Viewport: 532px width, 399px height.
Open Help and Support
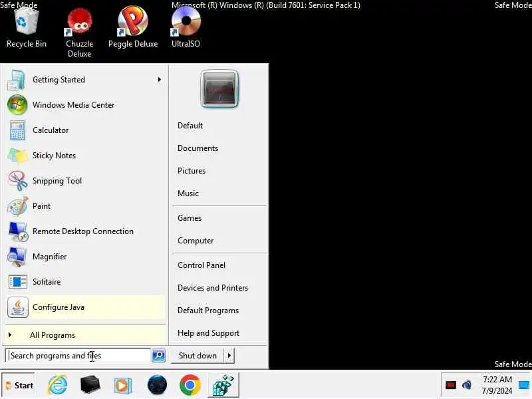(208, 333)
